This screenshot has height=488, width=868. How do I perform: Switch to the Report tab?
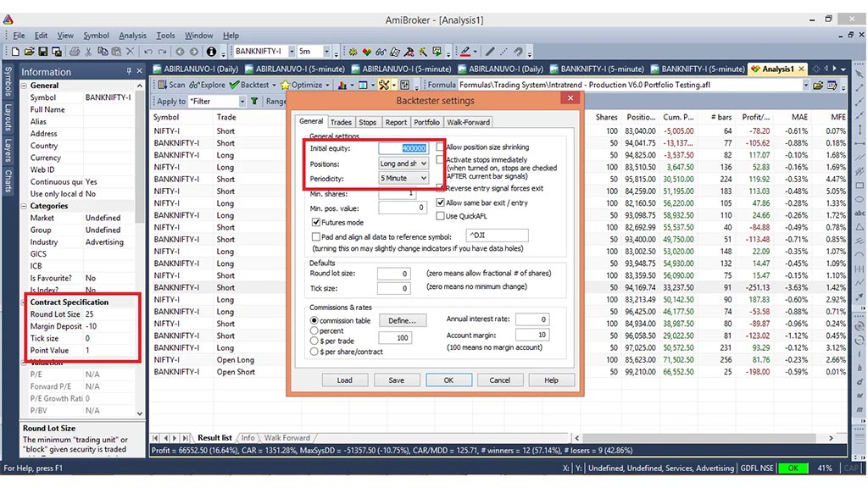pos(396,122)
